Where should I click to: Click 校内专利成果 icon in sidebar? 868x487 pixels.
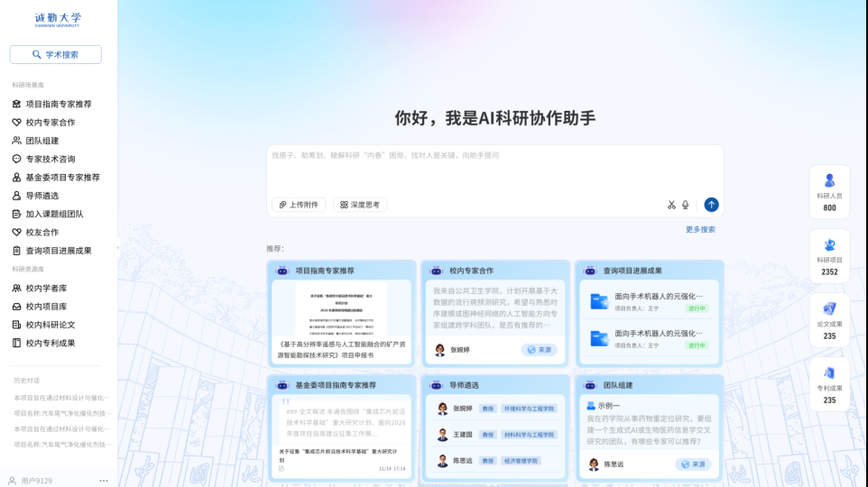click(x=16, y=343)
